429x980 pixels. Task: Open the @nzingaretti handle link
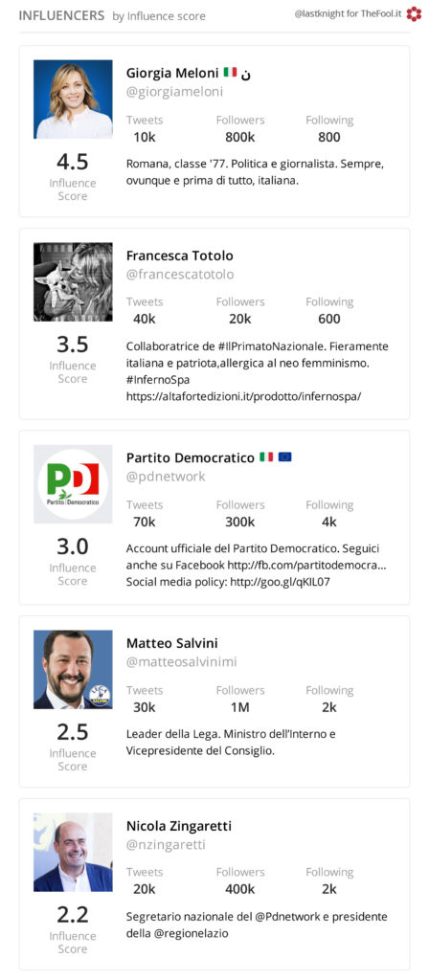166,845
